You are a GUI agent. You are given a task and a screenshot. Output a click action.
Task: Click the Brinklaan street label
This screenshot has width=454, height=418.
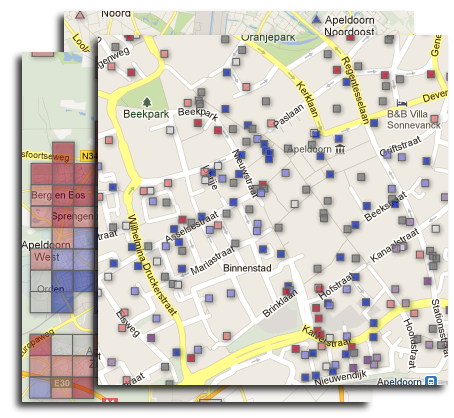[280, 303]
